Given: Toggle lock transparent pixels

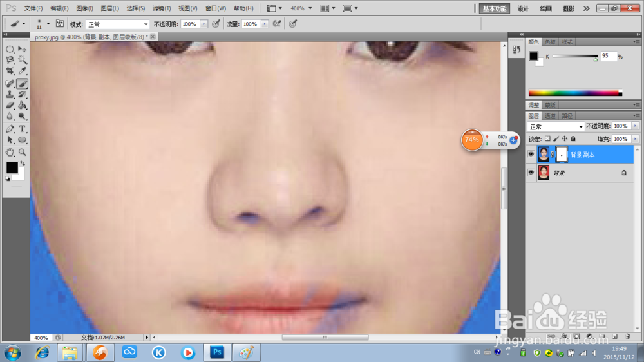Looking at the screenshot, I should (x=547, y=139).
